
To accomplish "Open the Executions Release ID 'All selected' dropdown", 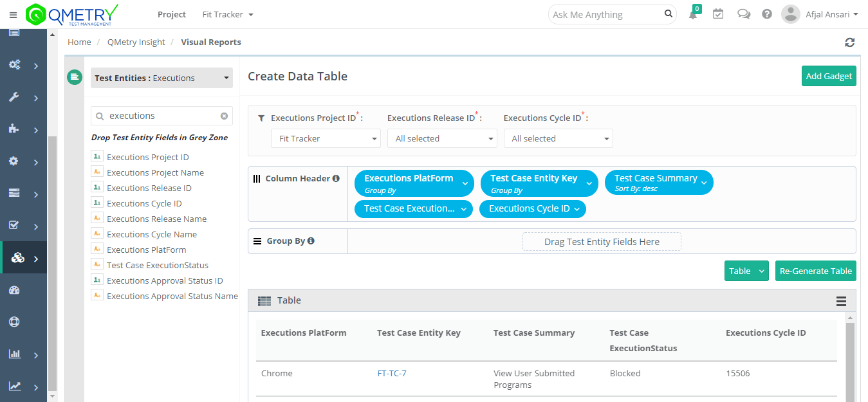I will pyautogui.click(x=442, y=138).
